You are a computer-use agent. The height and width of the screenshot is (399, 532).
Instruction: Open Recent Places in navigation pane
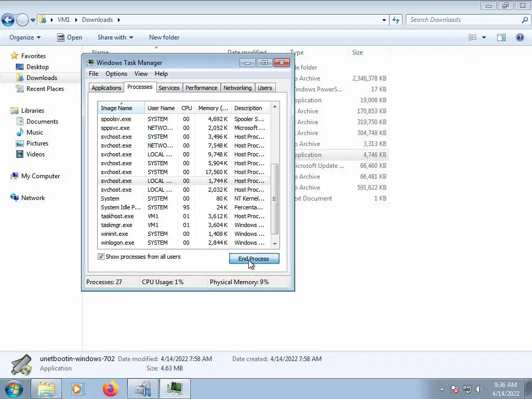coord(45,88)
